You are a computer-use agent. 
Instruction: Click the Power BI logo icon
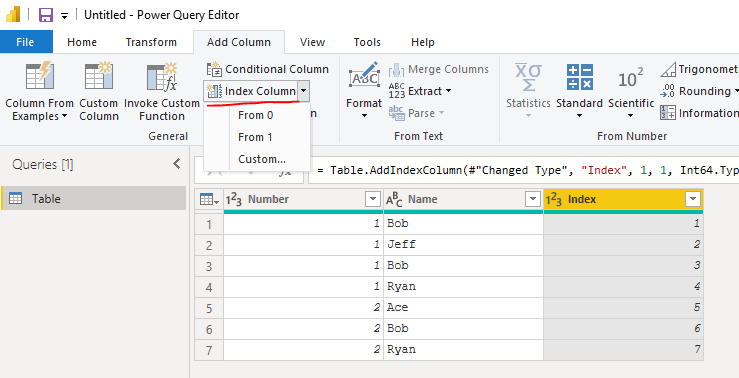(13, 15)
